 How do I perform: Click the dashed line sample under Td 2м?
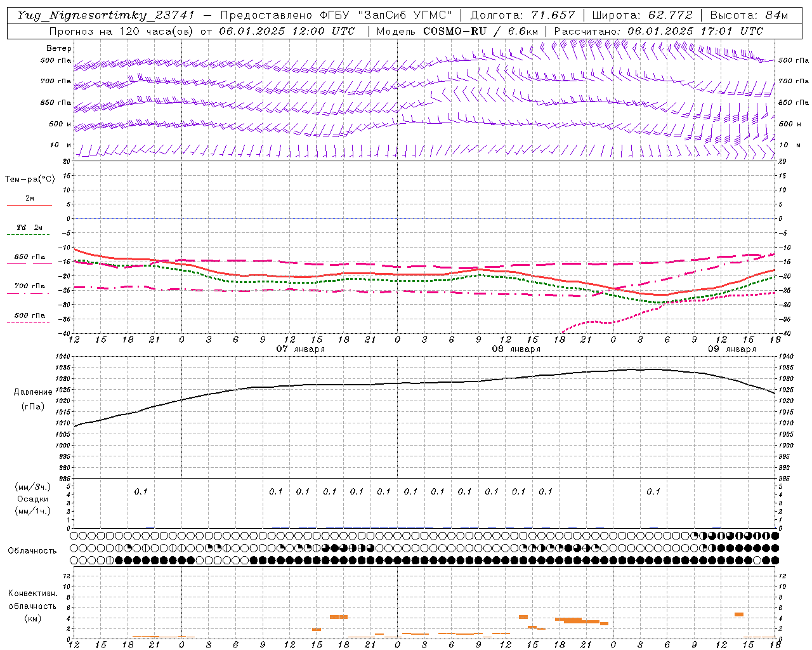click(29, 235)
